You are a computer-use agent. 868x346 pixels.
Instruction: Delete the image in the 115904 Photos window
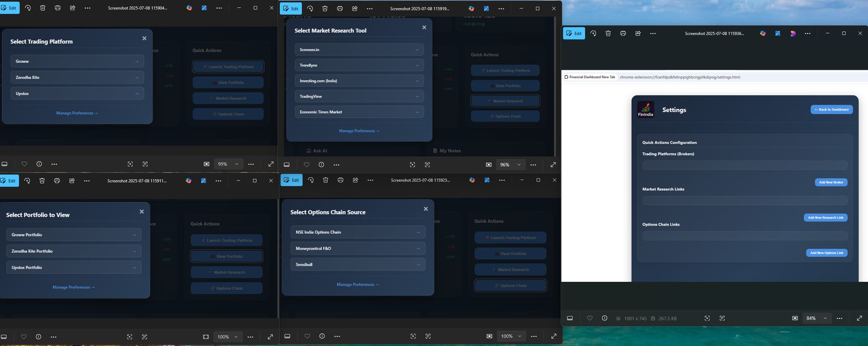pos(43,8)
